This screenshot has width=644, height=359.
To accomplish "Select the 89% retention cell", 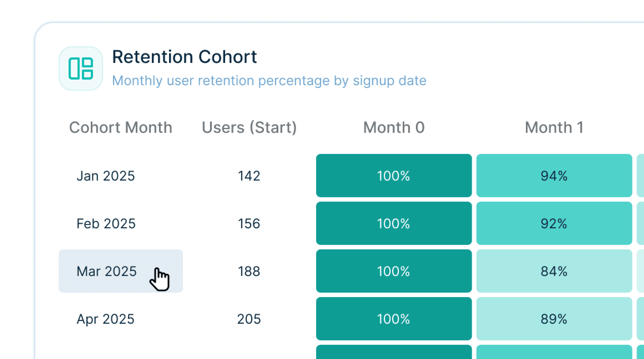I will tap(554, 319).
